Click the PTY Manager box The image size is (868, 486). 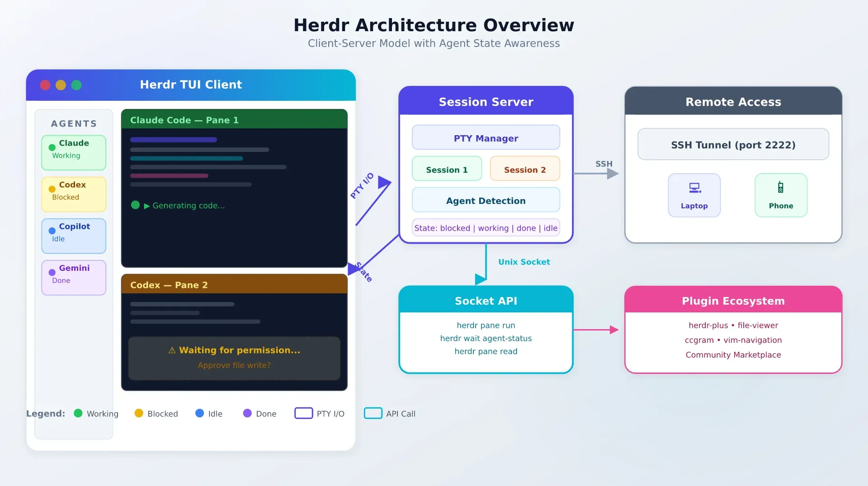[x=486, y=137]
